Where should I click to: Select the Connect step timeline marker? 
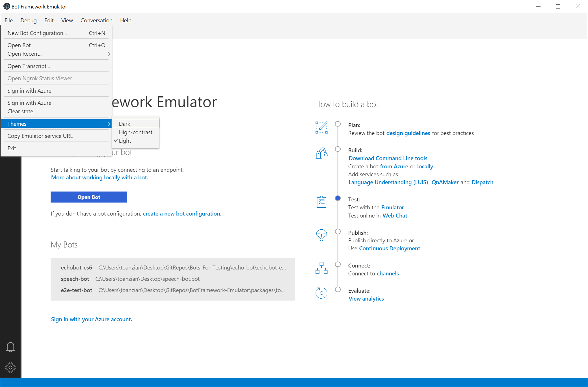tap(338, 264)
